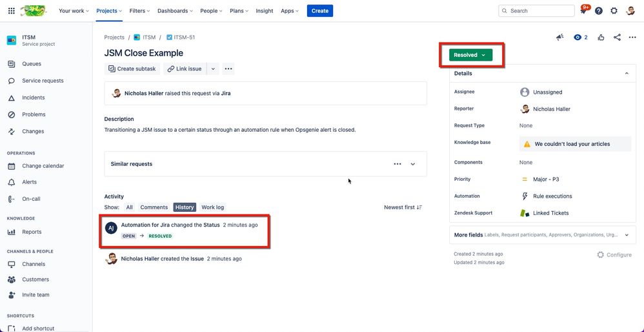Click the feedback megaphone icon

click(x=560, y=37)
